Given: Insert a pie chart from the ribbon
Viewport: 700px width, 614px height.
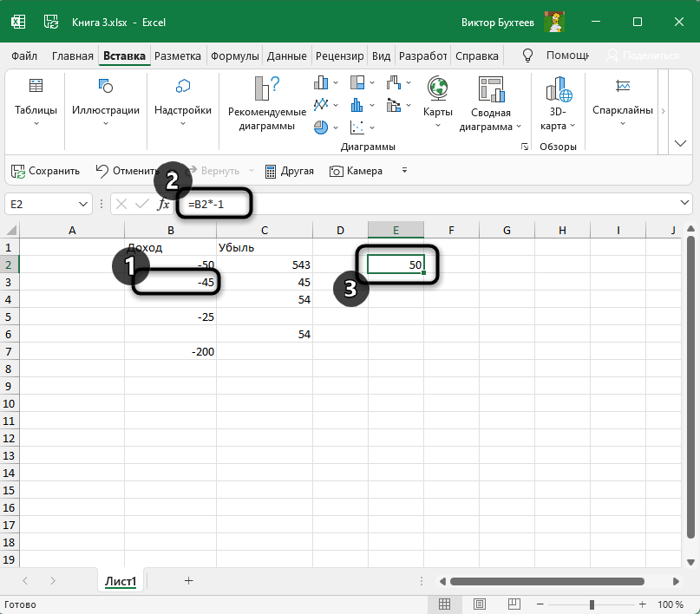Looking at the screenshot, I should tap(322, 127).
